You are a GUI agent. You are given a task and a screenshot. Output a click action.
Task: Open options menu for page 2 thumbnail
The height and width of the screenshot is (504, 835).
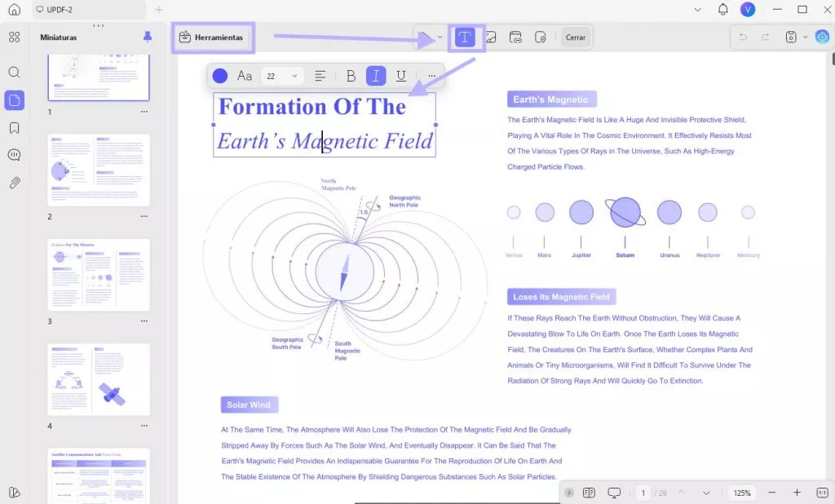click(x=144, y=216)
